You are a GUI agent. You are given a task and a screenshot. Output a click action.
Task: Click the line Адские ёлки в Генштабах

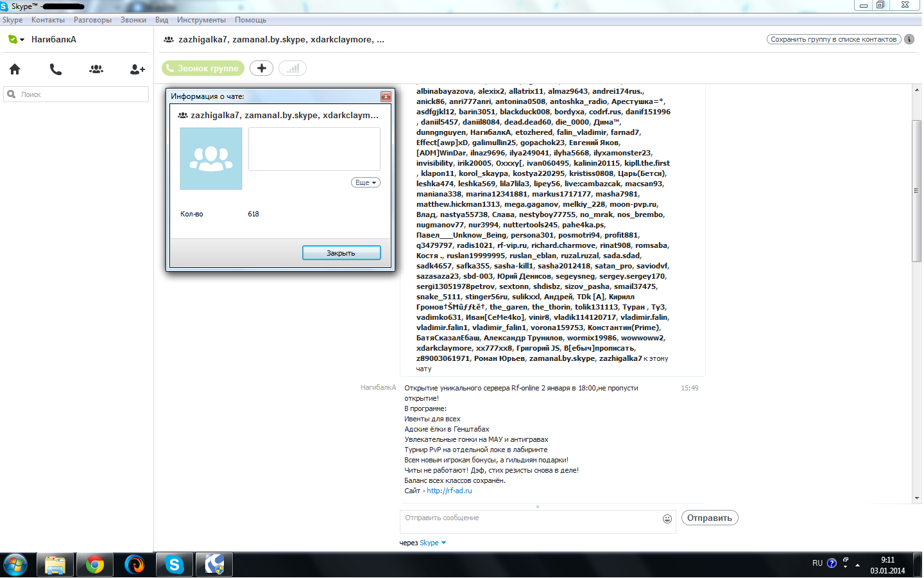pyautogui.click(x=447, y=429)
